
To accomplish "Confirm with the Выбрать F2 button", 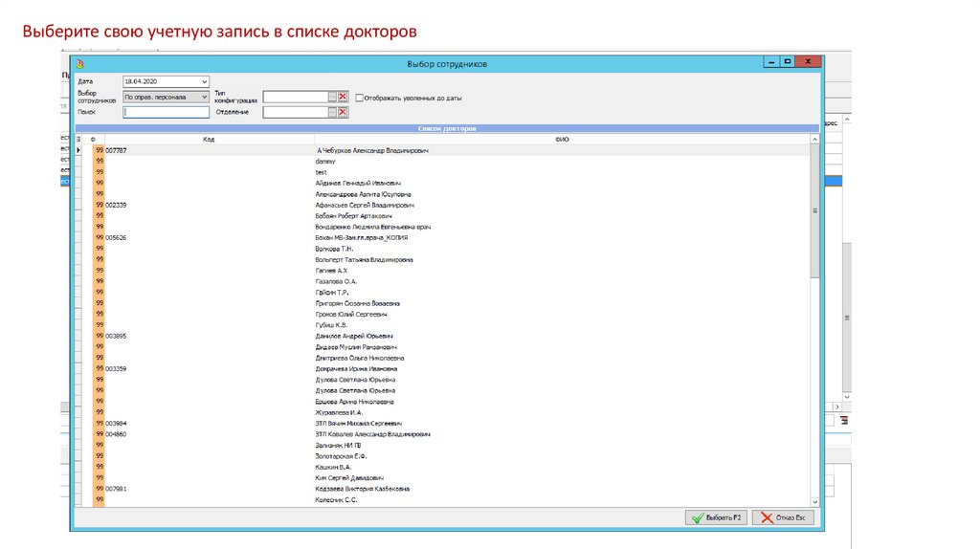I will click(x=716, y=517).
